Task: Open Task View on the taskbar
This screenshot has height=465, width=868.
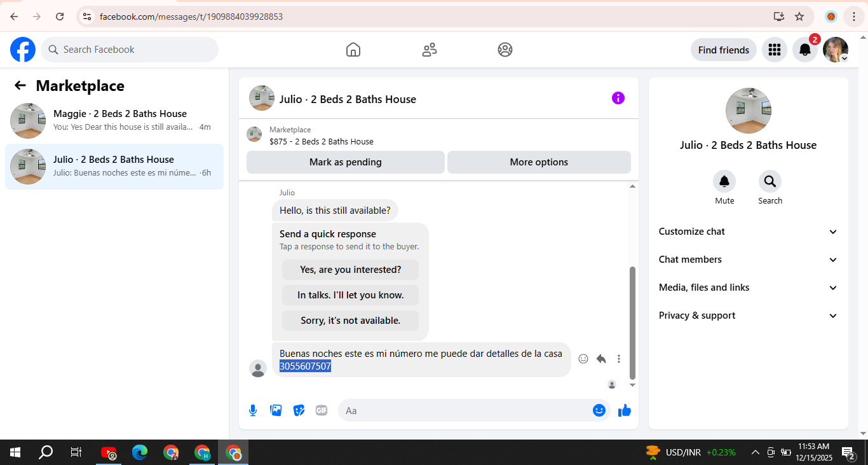Action: (76, 452)
